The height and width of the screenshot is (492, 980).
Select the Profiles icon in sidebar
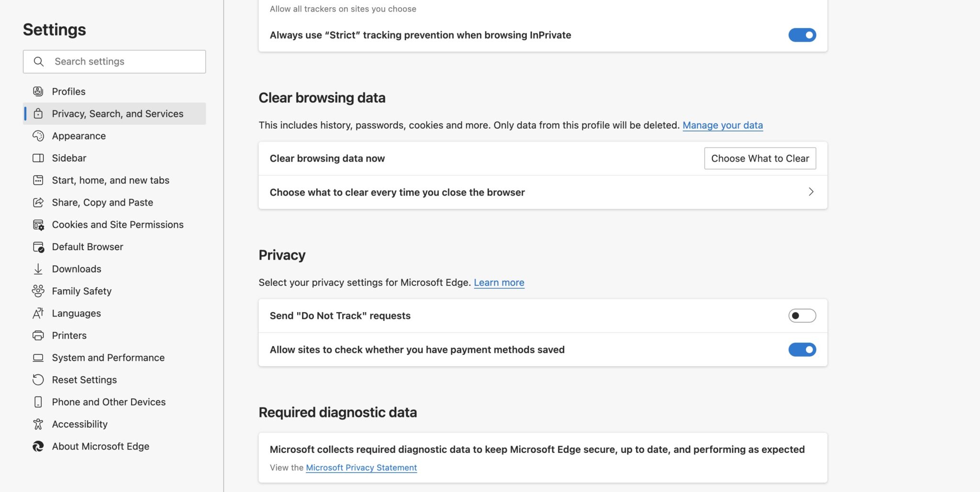[x=39, y=91]
